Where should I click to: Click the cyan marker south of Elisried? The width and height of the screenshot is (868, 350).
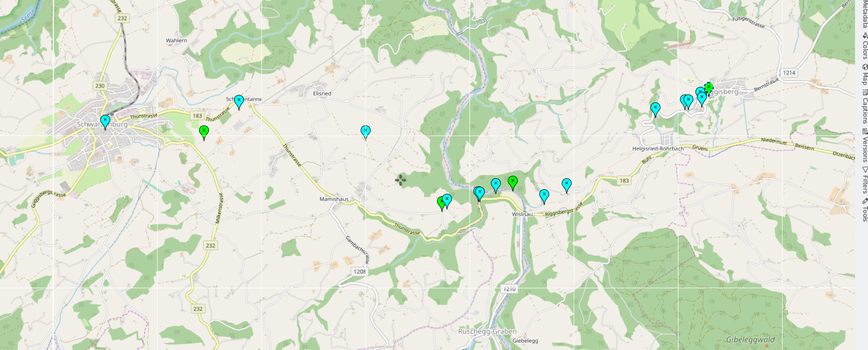pos(366,132)
